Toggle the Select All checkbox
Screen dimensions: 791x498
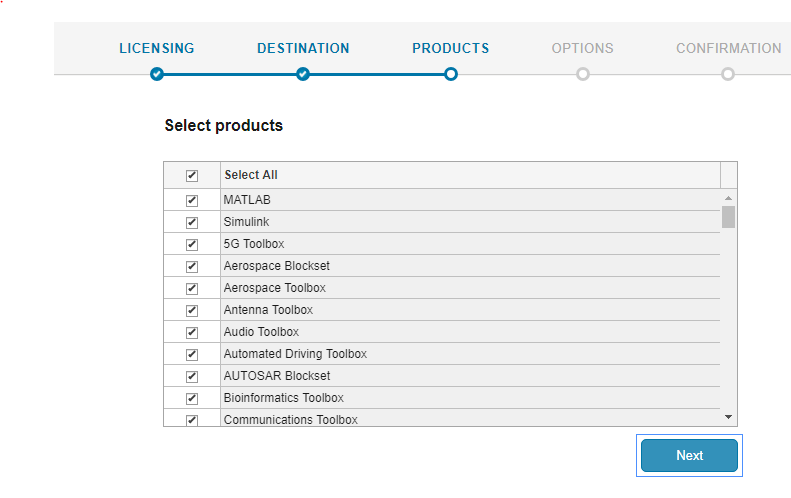pos(192,176)
